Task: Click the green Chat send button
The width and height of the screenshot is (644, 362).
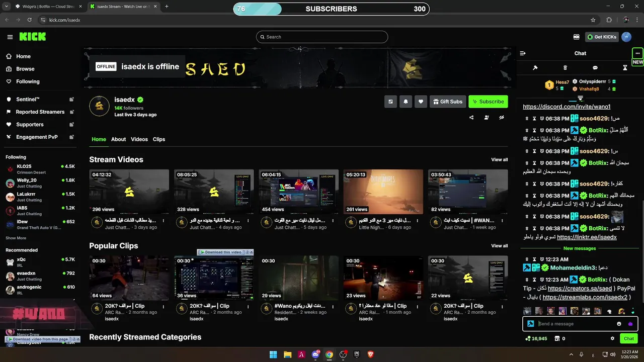Action: [x=629, y=339]
